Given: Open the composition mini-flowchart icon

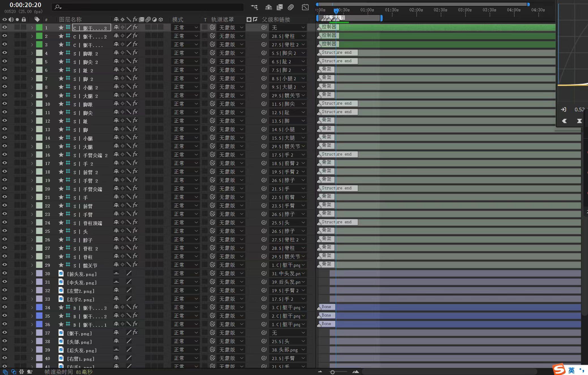Looking at the screenshot, I should (254, 7).
